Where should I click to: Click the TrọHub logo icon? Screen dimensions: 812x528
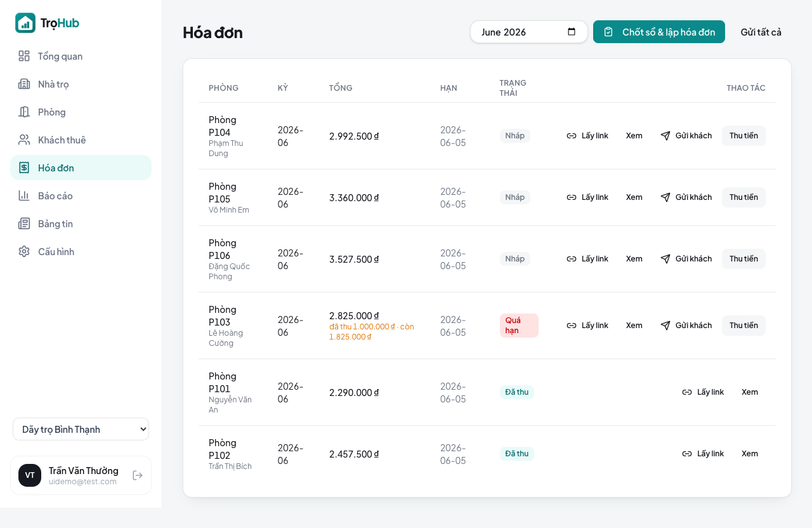coord(25,23)
